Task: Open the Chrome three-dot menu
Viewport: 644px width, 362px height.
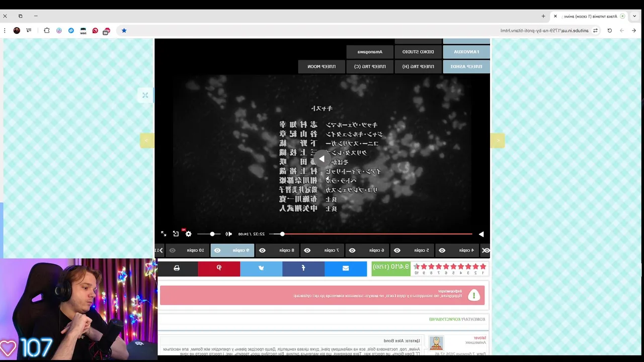Action: [5, 31]
